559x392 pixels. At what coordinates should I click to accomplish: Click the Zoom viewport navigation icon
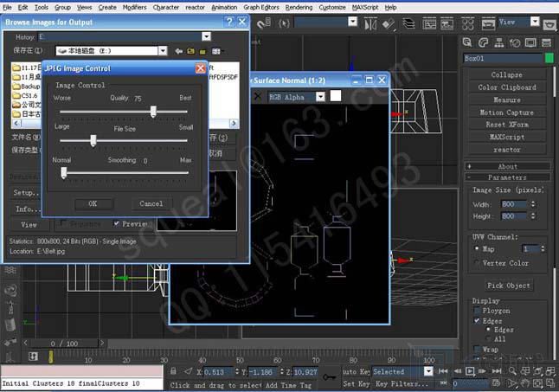[x=512, y=371]
